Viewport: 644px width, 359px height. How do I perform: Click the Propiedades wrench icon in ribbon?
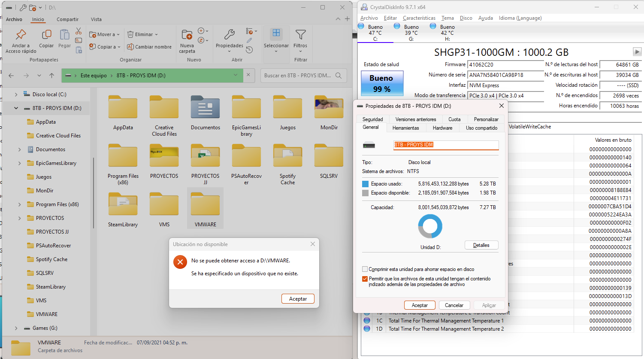pos(230,34)
